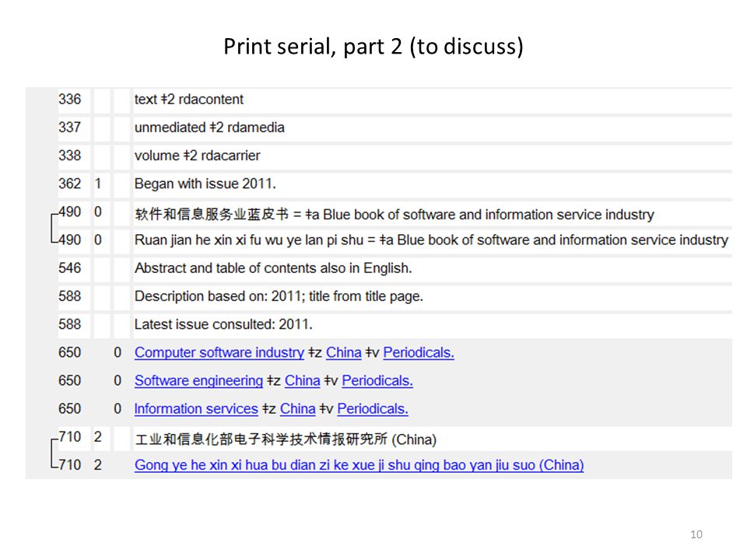Open the 'Gong ye he xin xi hua bu' 710 link
This screenshot has width=747, height=560.
pyautogui.click(x=359, y=465)
